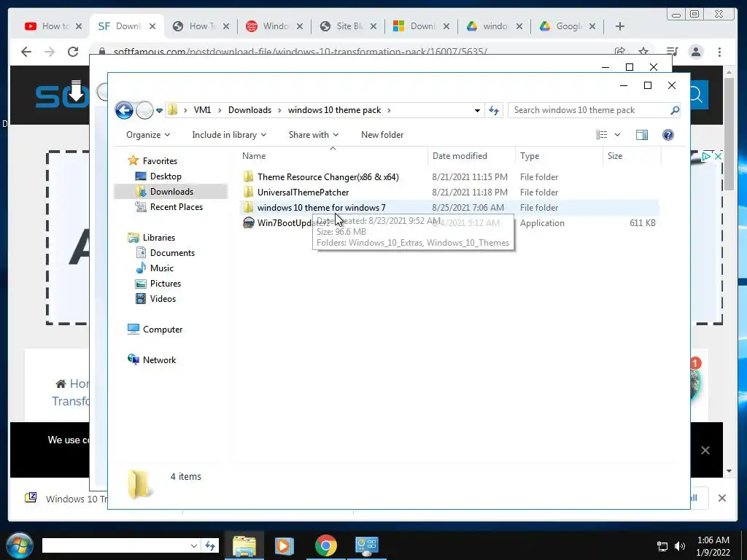Switch to the Microsoft Downl Chrome tab
Screen dimensions: 747x560
[420, 26]
